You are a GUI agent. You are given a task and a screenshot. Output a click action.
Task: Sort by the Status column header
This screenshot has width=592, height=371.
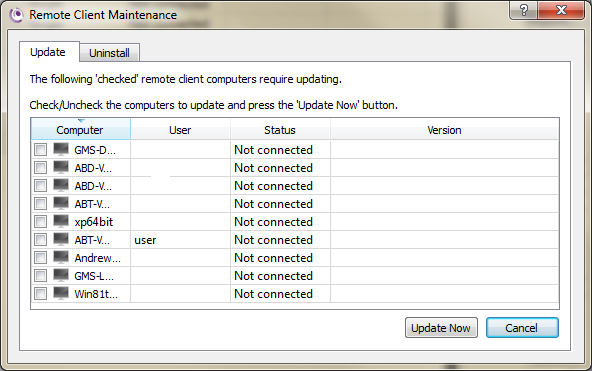point(280,129)
